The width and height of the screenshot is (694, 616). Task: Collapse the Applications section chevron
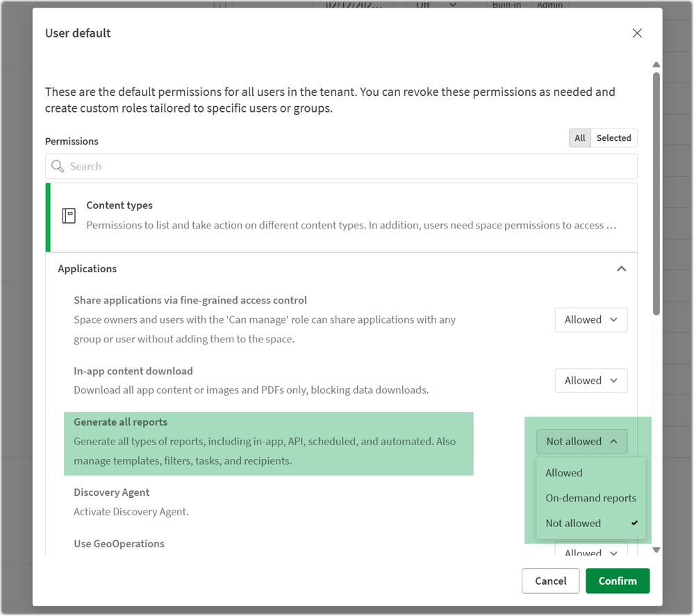[622, 269]
